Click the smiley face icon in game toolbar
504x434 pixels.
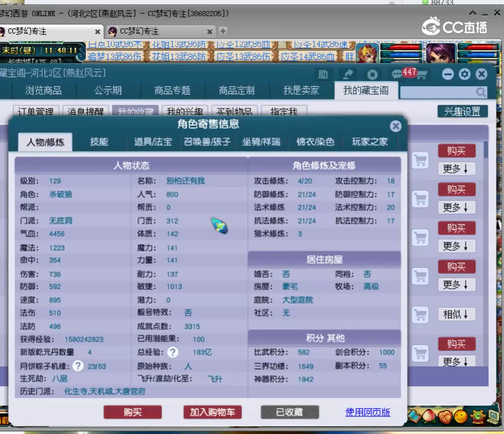[x=461, y=417]
